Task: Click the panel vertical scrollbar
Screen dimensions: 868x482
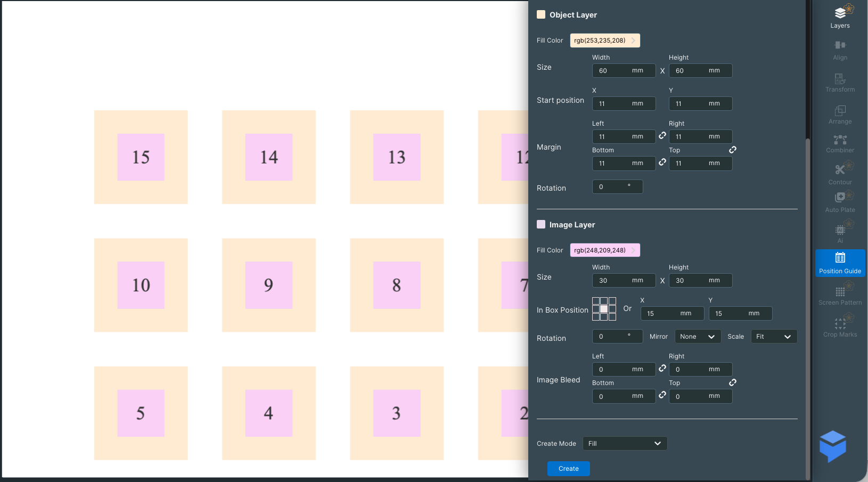Action: pyautogui.click(x=808, y=309)
